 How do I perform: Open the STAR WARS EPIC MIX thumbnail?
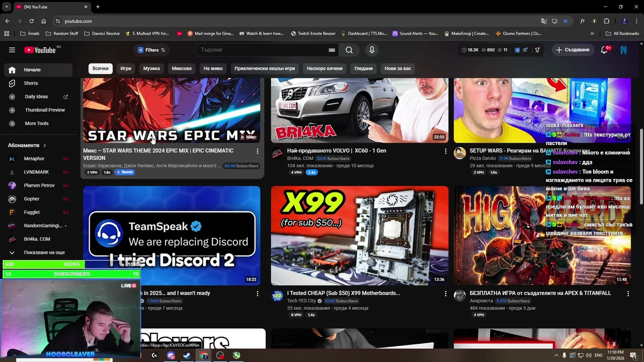coord(172,111)
